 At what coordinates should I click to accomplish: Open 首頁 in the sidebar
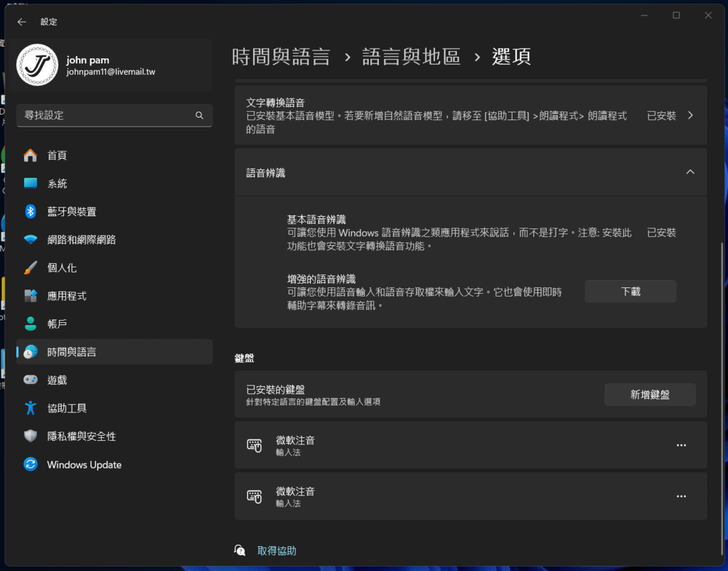tap(114, 155)
